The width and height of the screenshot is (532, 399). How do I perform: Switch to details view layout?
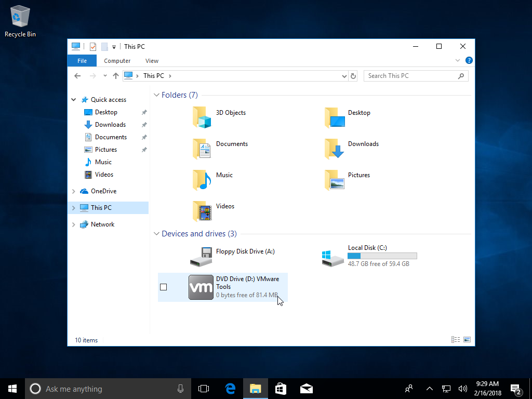click(456, 340)
